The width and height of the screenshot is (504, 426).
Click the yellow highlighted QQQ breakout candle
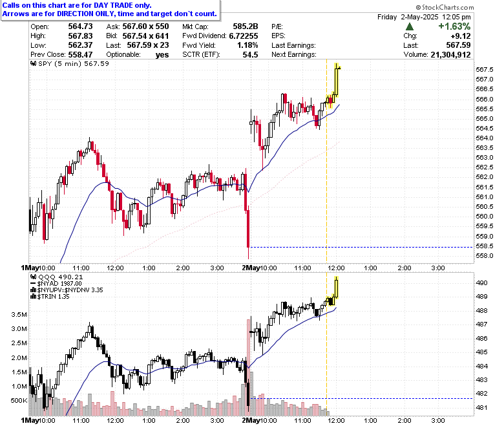pyautogui.click(x=336, y=288)
